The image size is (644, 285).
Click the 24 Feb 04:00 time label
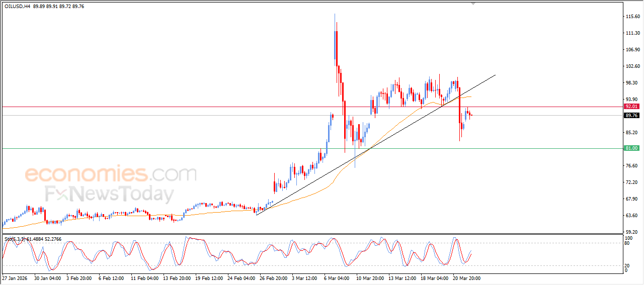tap(241, 277)
